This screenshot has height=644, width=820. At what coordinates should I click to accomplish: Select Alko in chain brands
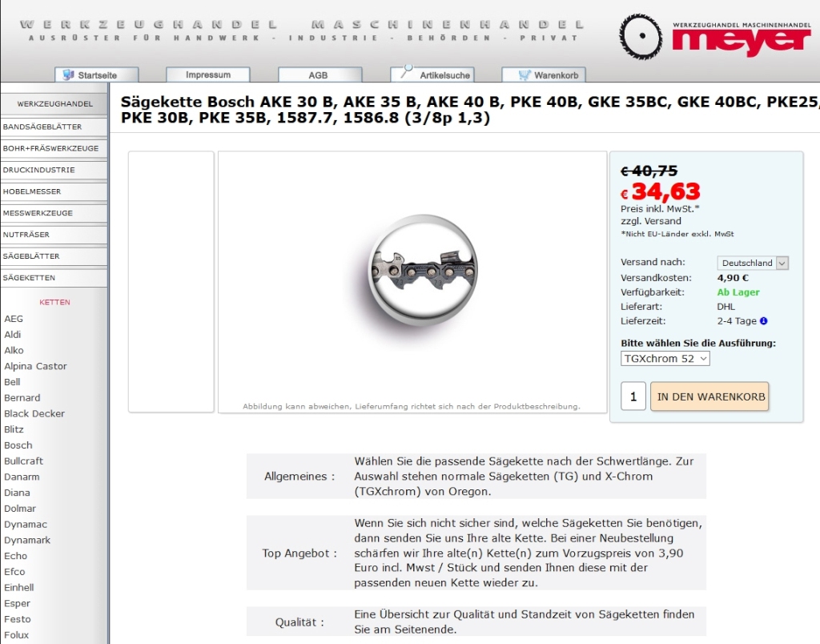tap(14, 350)
